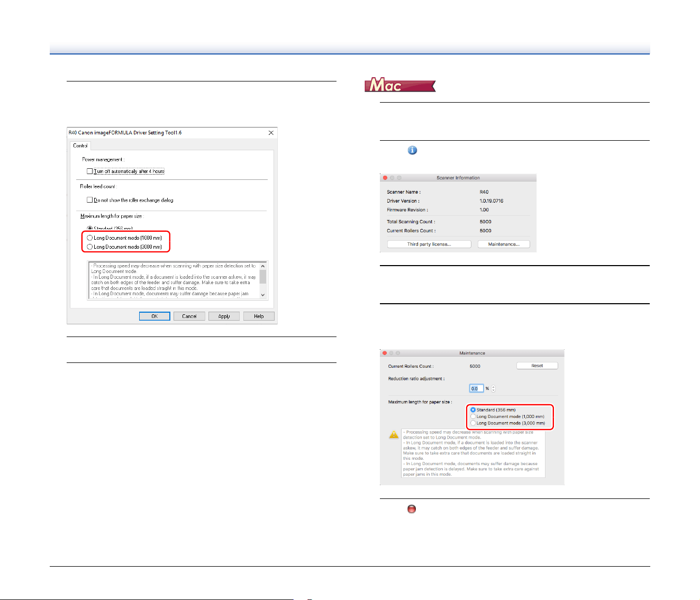Open Third party license
Viewport: 700px width, 600px height.
click(429, 244)
